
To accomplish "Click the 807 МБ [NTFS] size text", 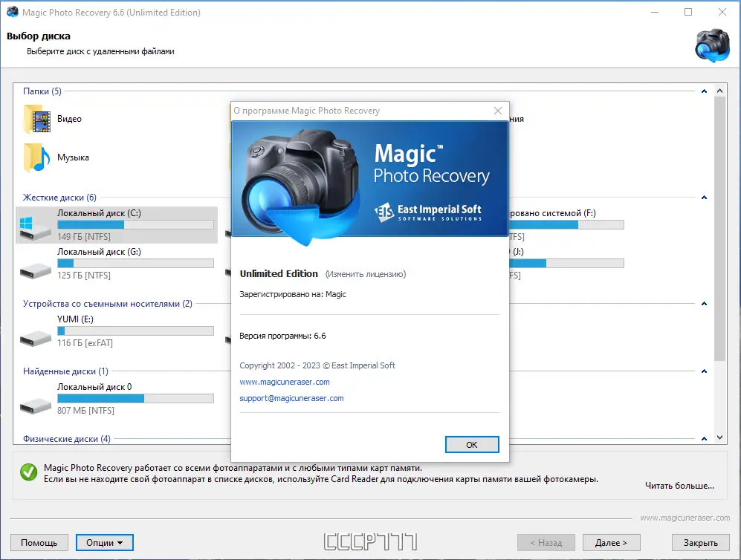I will (x=85, y=410).
